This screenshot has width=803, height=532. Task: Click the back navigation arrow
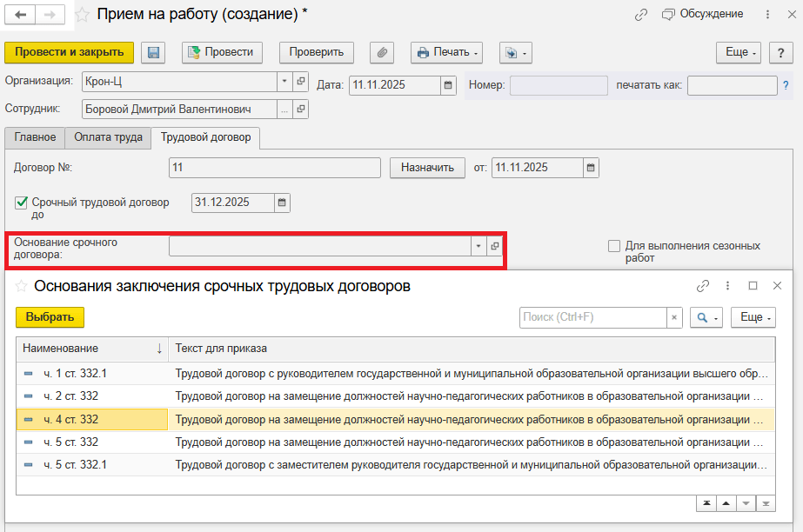point(20,15)
